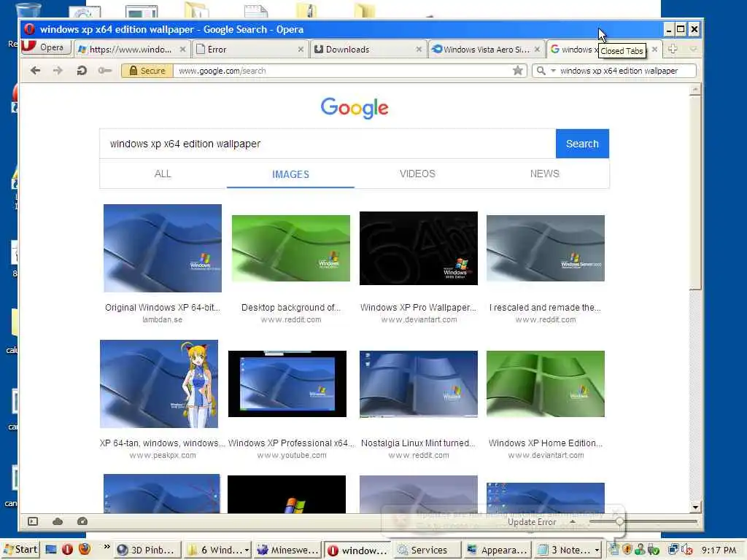Open 3 Notepad taskbar group
This screenshot has width=747, height=560.
click(566, 550)
